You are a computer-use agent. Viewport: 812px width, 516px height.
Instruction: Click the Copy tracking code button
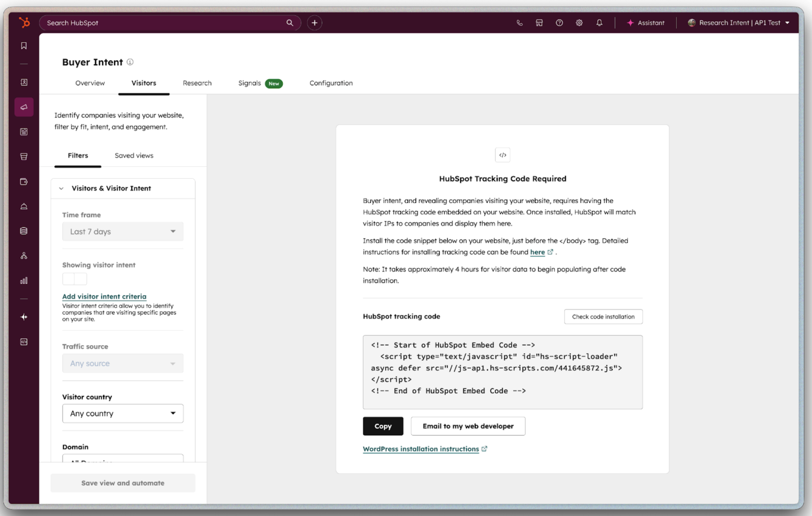tap(382, 426)
